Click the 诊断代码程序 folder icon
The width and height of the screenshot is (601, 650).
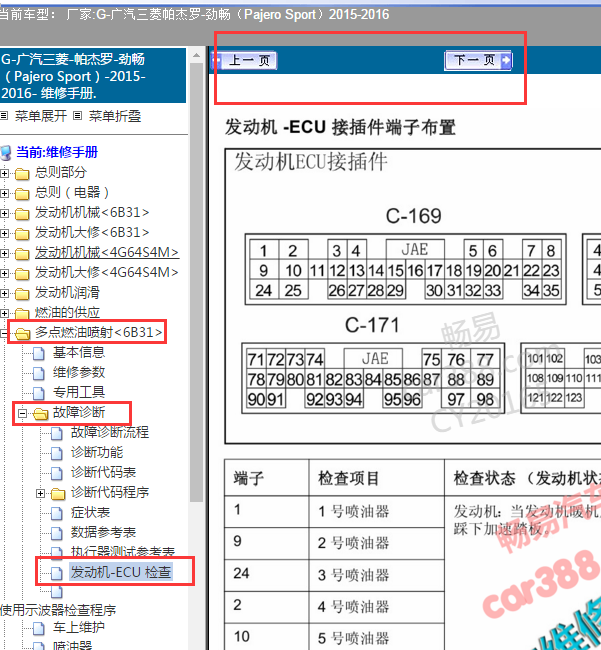pyautogui.click(x=58, y=493)
